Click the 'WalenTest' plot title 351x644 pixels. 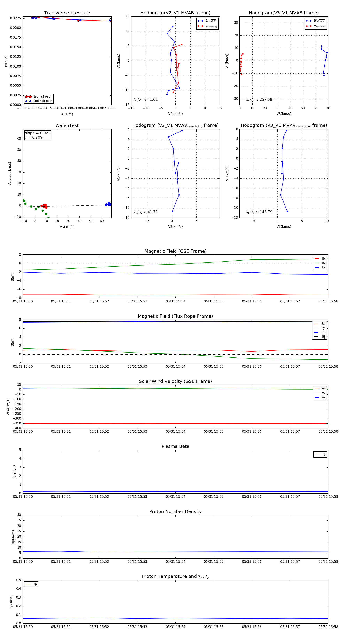pyautogui.click(x=67, y=125)
